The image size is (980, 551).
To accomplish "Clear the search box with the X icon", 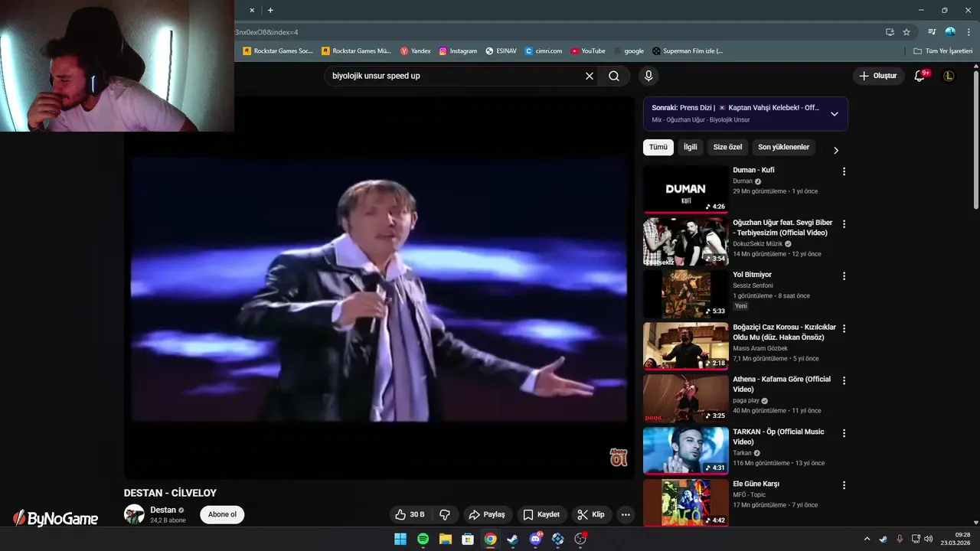I will [590, 76].
